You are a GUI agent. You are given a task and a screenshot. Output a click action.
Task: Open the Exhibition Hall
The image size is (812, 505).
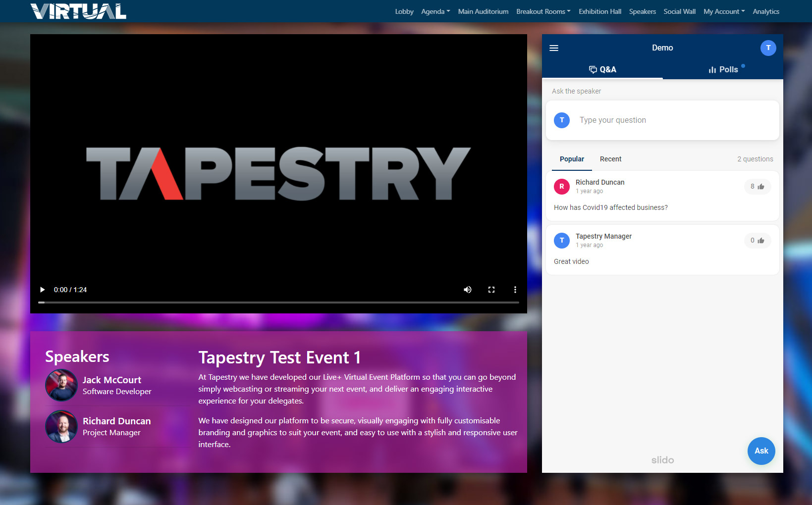click(x=600, y=11)
